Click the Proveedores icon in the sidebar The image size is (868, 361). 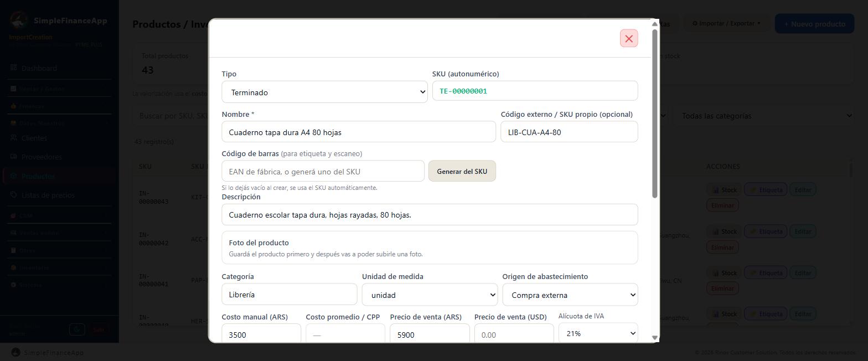[x=14, y=157]
